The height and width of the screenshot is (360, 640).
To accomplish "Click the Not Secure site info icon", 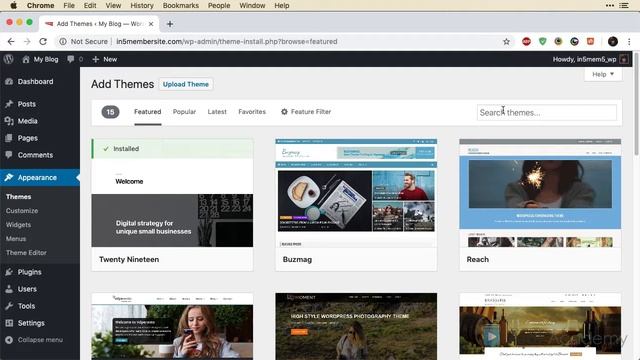I will pos(63,42).
